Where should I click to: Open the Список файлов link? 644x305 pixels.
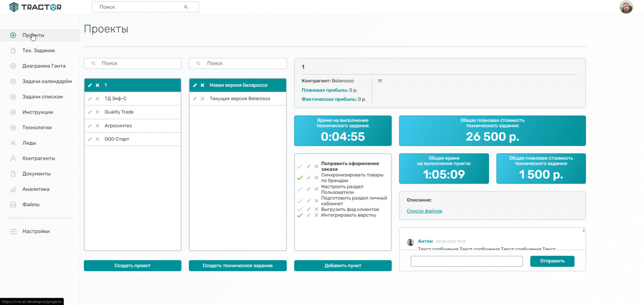[424, 211]
